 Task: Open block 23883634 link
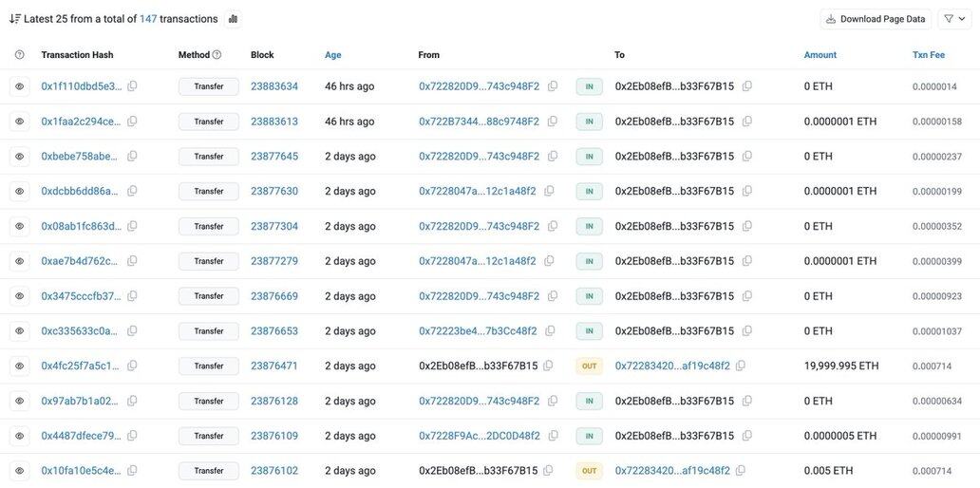[x=273, y=86]
